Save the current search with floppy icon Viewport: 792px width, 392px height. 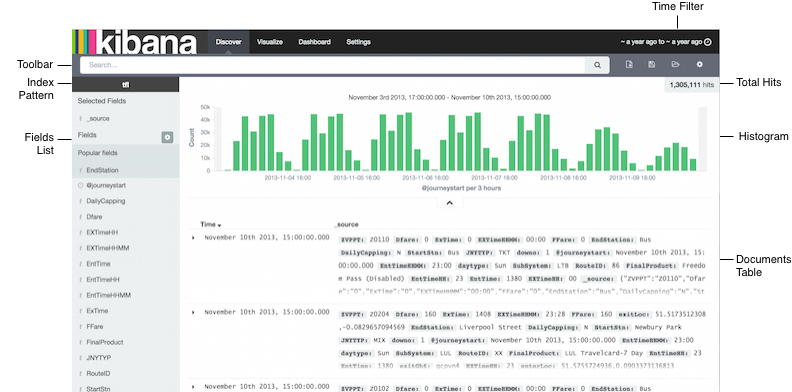click(x=652, y=65)
